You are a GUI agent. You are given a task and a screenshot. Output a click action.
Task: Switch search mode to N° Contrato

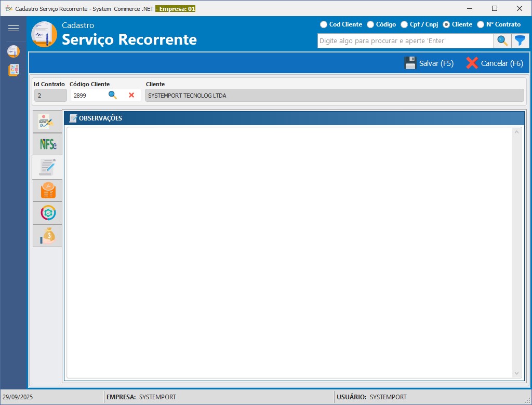click(x=480, y=24)
